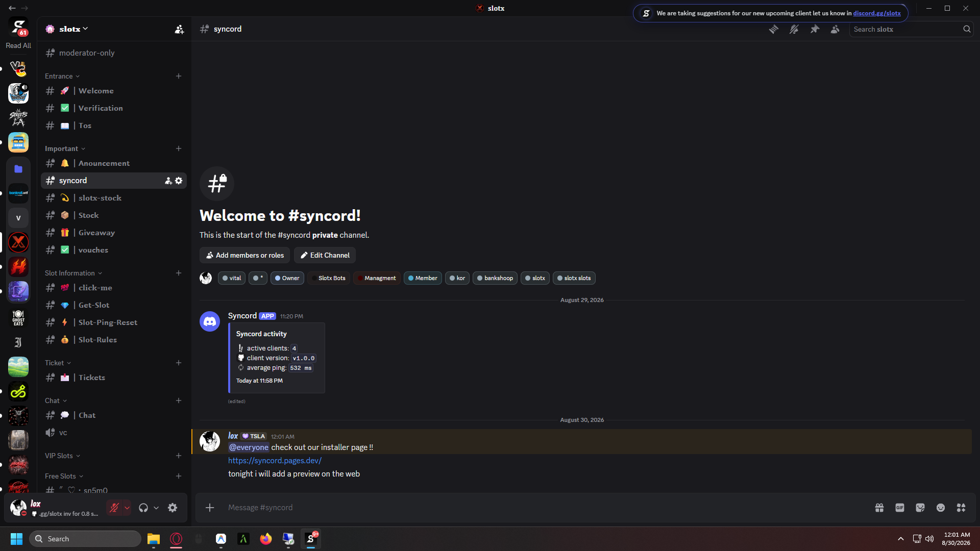Open user settings gear
Image resolution: width=980 pixels, height=551 pixels.
tap(173, 508)
